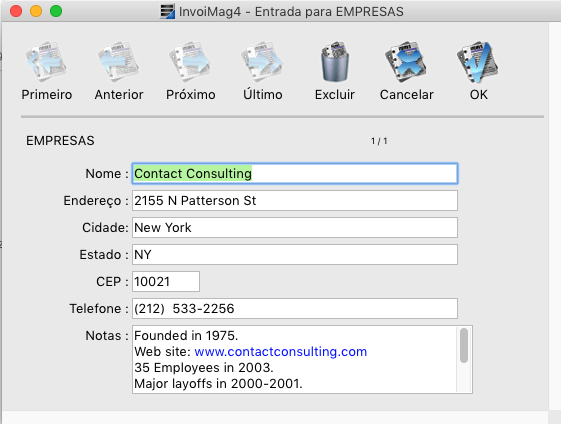Focus the Estado field showing NY

click(x=295, y=254)
